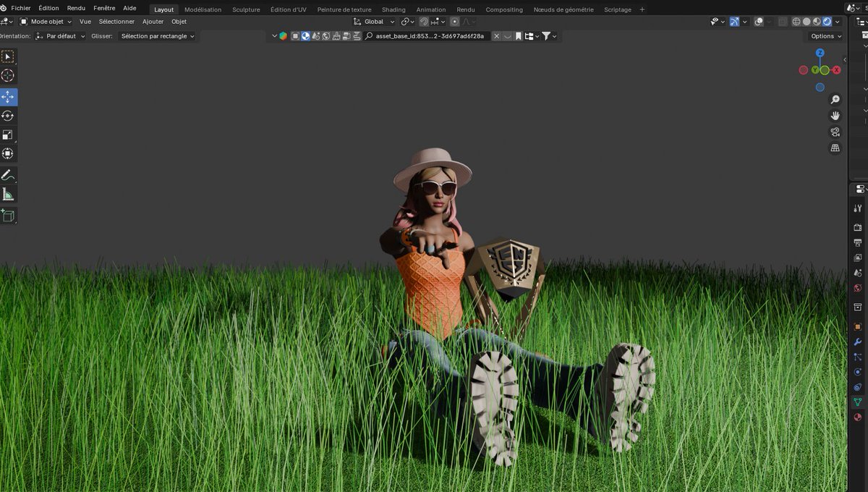This screenshot has width=868, height=492.
Task: Toggle X-ray mode
Action: (782, 22)
